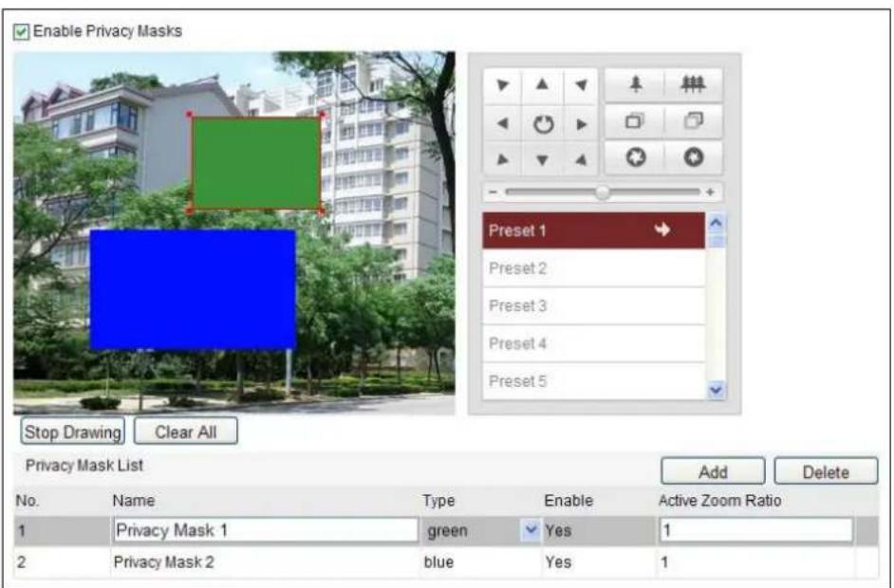This screenshot has height=588, width=894.
Task: Click Yes enable cell for mask 1
Action: (x=558, y=530)
